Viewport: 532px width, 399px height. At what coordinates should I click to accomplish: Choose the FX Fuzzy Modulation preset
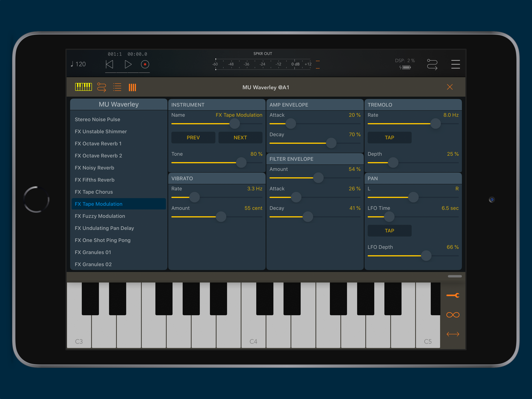coord(100,216)
